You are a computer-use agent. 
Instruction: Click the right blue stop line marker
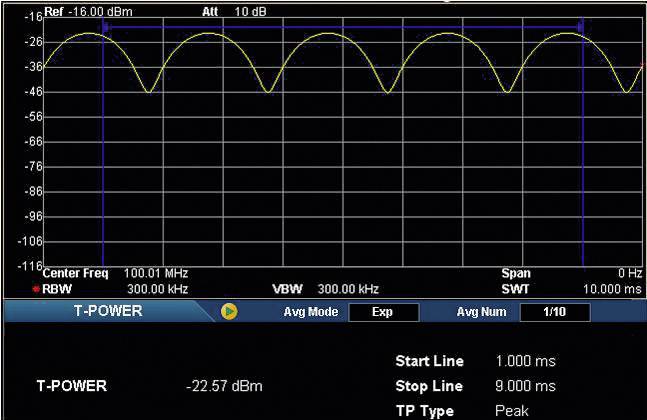[581, 150]
